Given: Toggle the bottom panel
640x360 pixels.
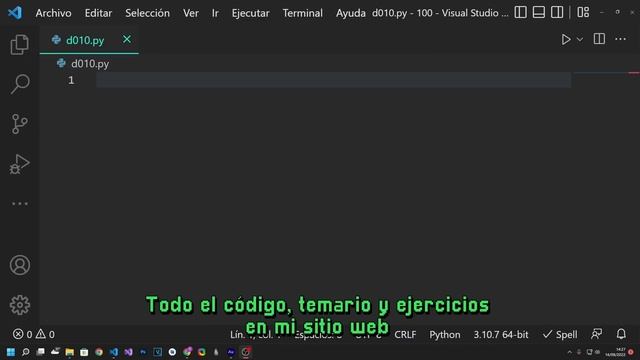Looking at the screenshot, I should pos(539,12).
